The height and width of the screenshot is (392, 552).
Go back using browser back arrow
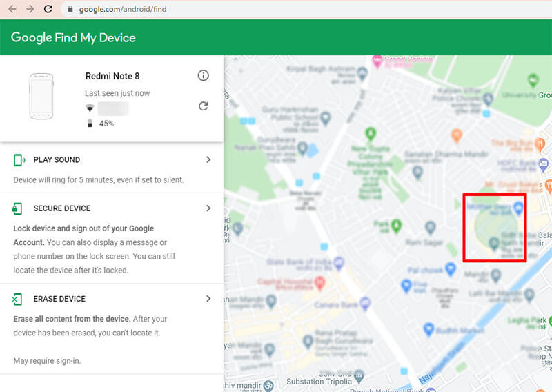point(12,9)
